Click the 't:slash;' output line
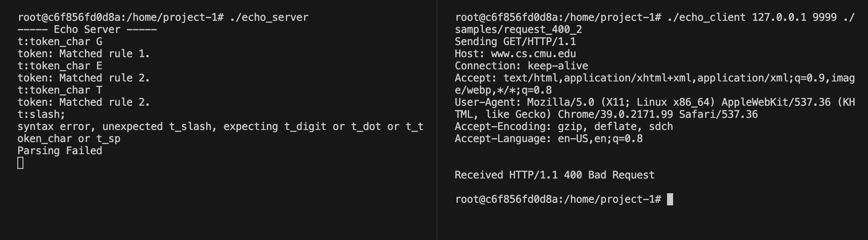The image size is (868, 240). 41,114
